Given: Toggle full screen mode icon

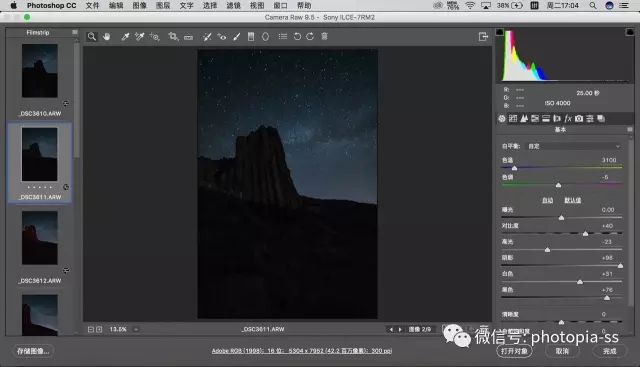Looking at the screenshot, I should click(x=483, y=37).
